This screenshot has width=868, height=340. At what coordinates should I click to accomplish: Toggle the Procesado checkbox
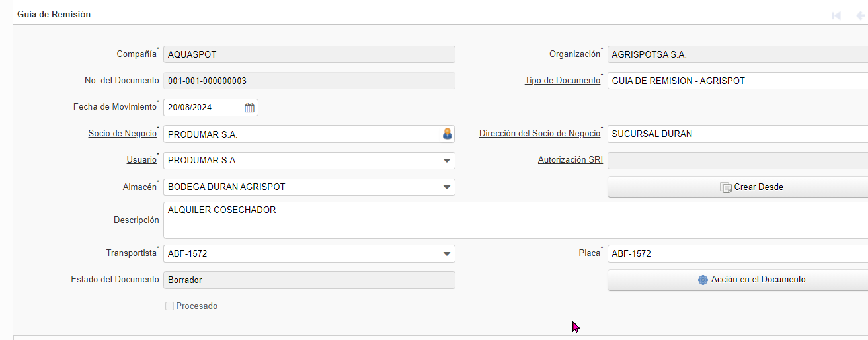tap(170, 306)
